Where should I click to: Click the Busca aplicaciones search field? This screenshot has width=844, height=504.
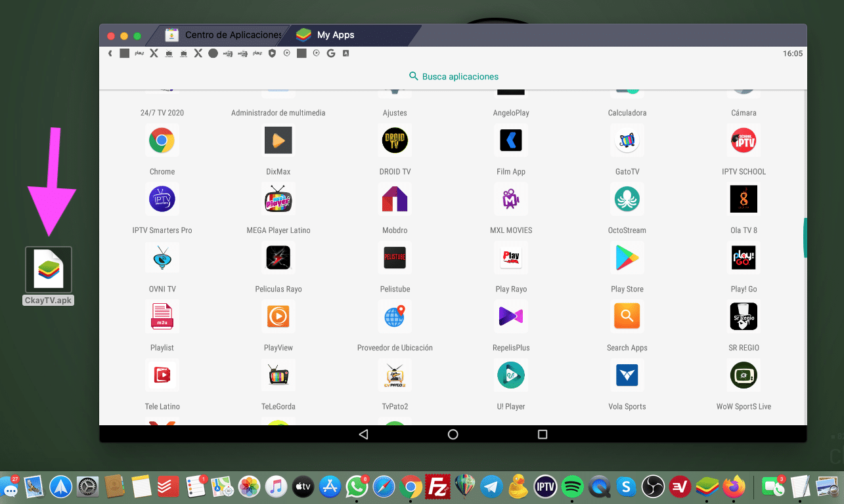[453, 75]
